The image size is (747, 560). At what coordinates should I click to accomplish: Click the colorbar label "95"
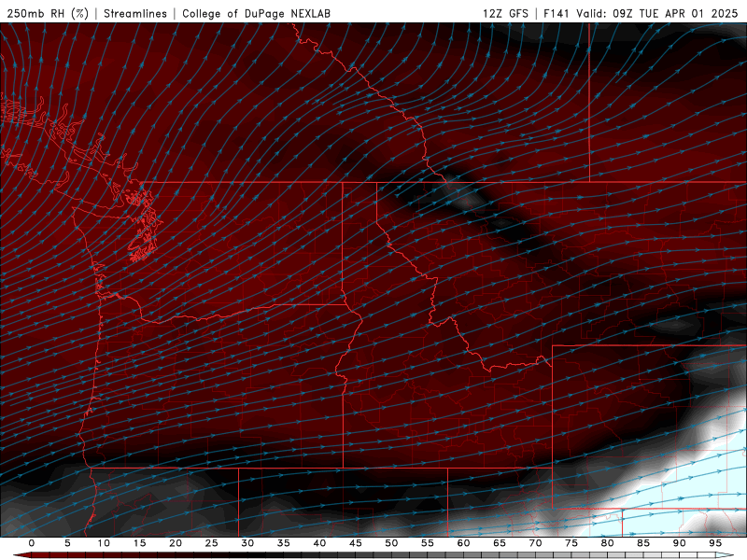click(715, 543)
